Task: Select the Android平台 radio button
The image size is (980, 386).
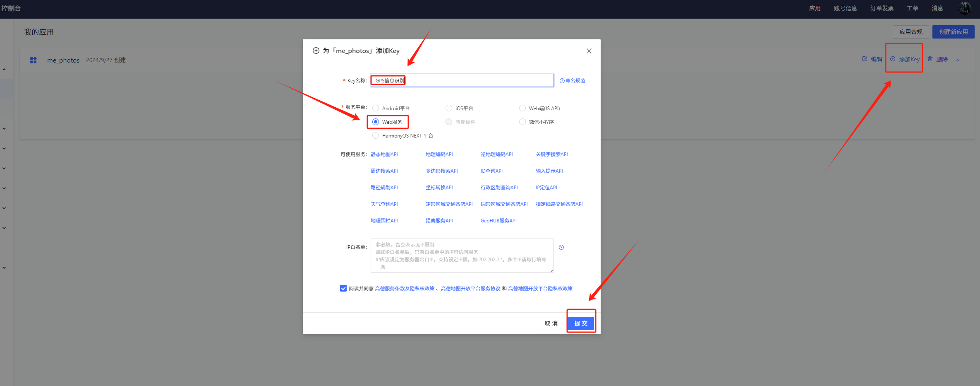Action: click(x=376, y=109)
